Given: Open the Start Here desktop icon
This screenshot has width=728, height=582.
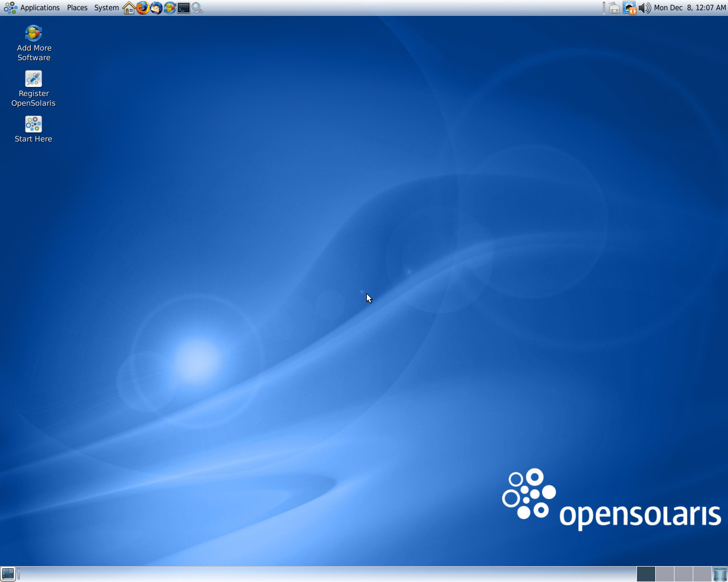Looking at the screenshot, I should tap(33, 124).
